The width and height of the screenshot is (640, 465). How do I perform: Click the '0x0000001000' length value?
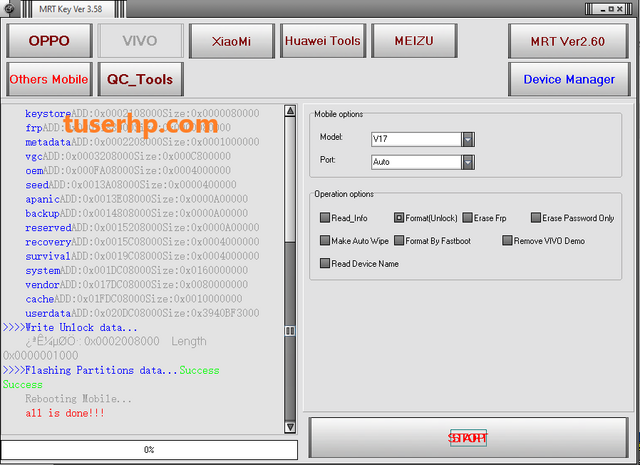(x=40, y=356)
